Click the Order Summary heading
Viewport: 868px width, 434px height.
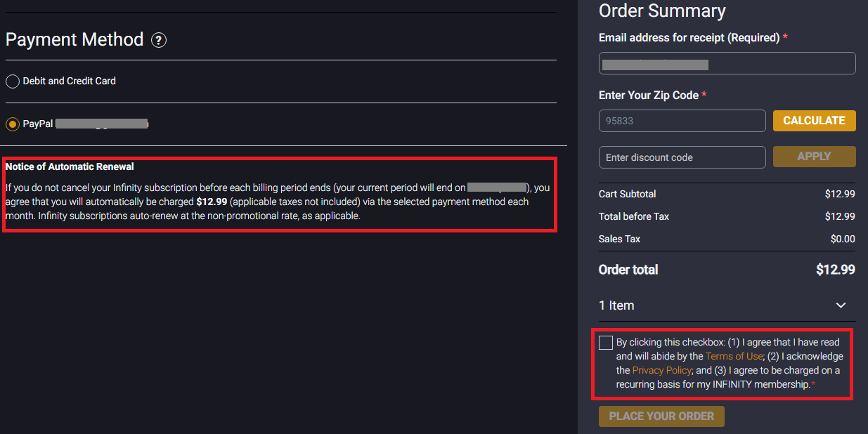(662, 11)
